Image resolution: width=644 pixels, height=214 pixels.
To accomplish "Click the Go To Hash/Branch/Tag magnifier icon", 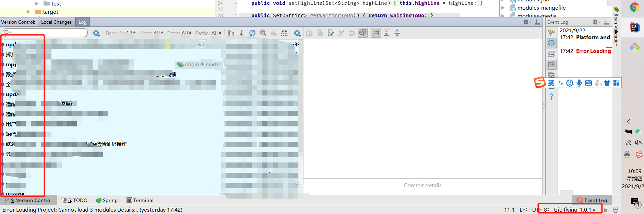I will pyautogui.click(x=263, y=33).
